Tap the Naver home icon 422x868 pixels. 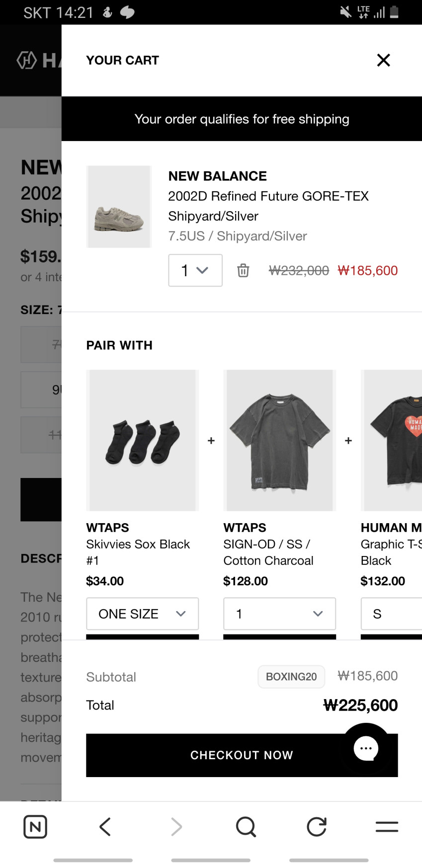(x=35, y=827)
